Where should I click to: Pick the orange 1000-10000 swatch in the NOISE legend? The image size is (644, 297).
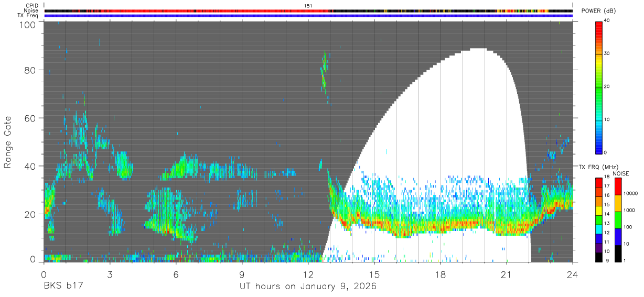(x=618, y=203)
